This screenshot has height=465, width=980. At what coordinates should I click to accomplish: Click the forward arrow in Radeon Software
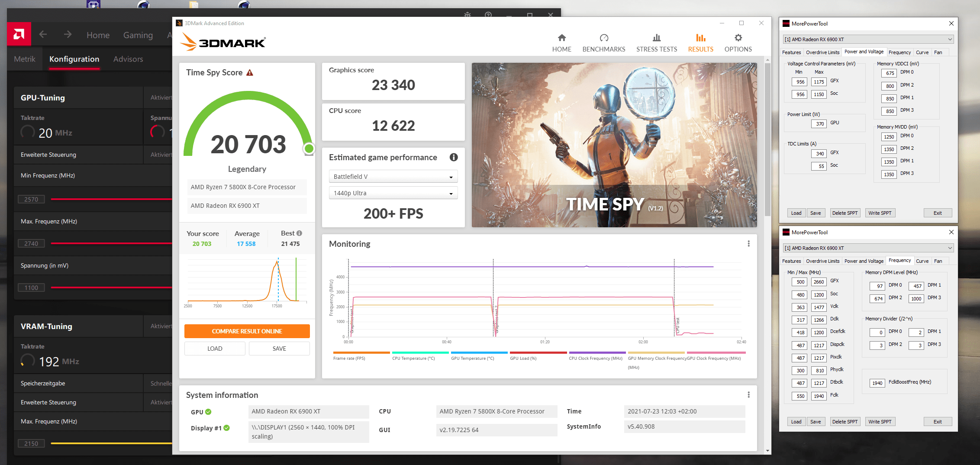[x=68, y=34]
